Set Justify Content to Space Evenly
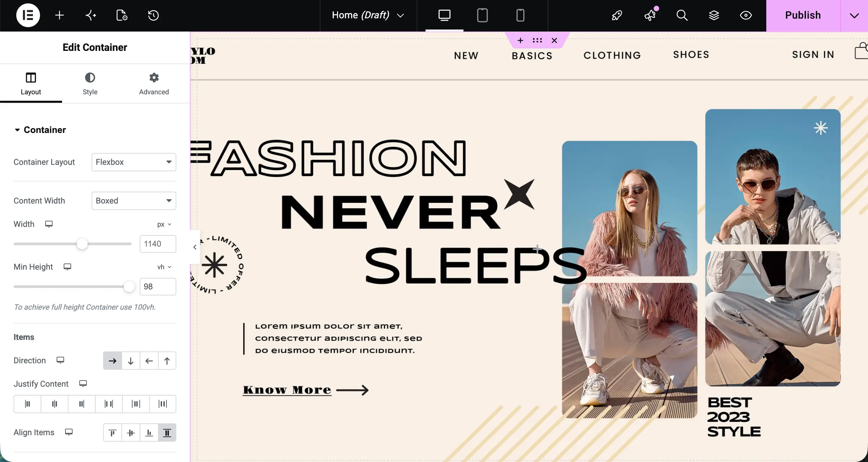 pos(163,404)
